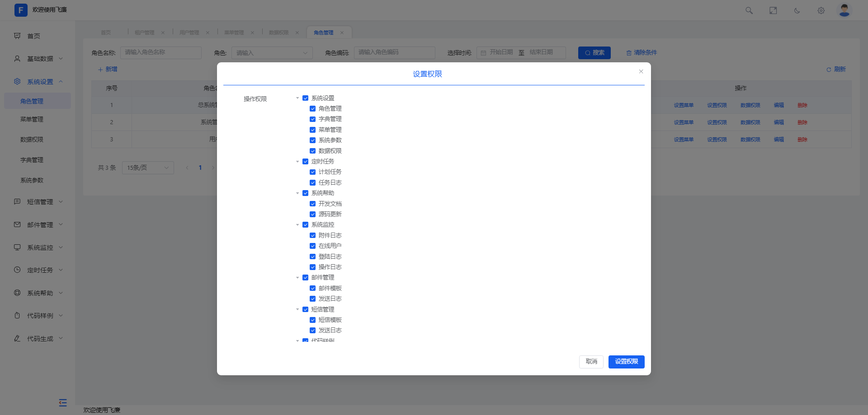
Task: Click the user avatar icon
Action: click(844, 10)
